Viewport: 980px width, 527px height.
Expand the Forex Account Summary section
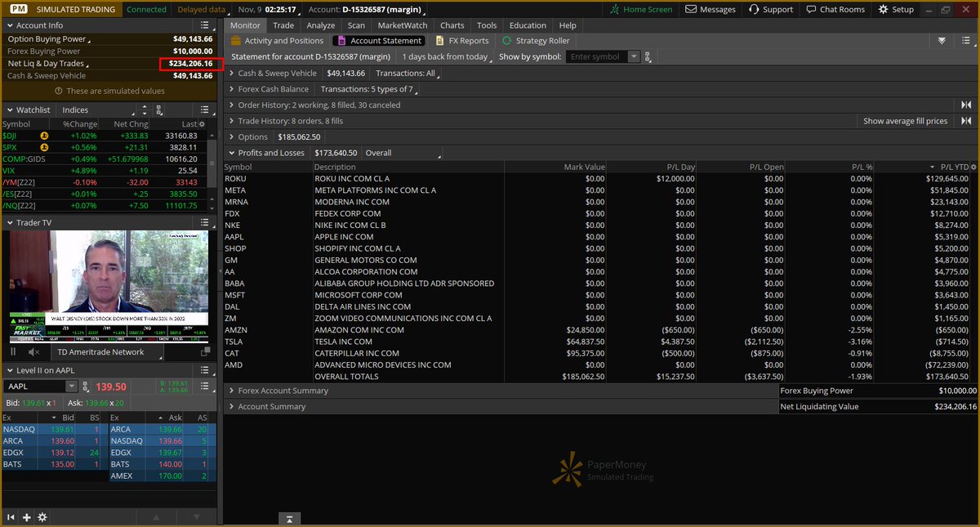(x=231, y=391)
